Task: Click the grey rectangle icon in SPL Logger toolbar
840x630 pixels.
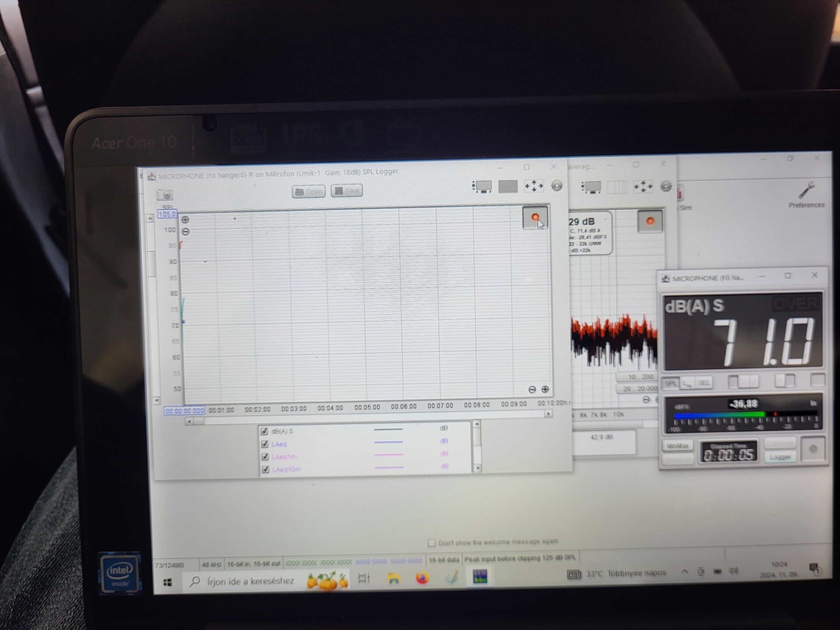Action: 508,187
